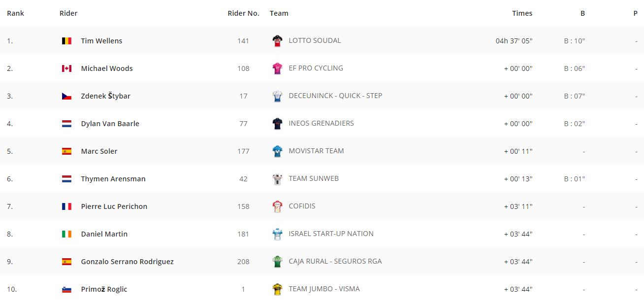Click the Caja Rural green jersey icon
This screenshot has width=644, height=307.
(x=277, y=262)
